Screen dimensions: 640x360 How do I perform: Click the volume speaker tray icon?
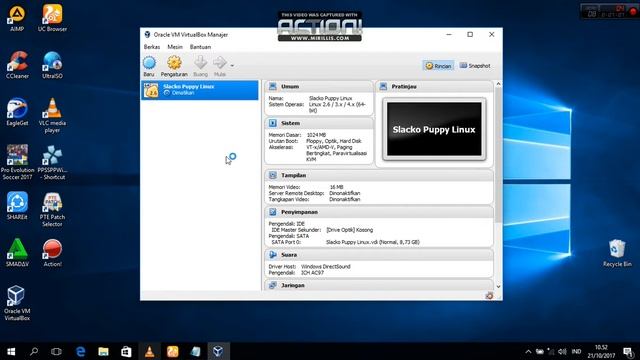(x=562, y=351)
